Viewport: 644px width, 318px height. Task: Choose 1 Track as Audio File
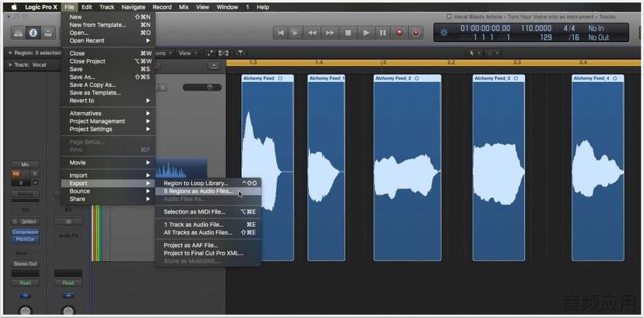[x=208, y=225]
